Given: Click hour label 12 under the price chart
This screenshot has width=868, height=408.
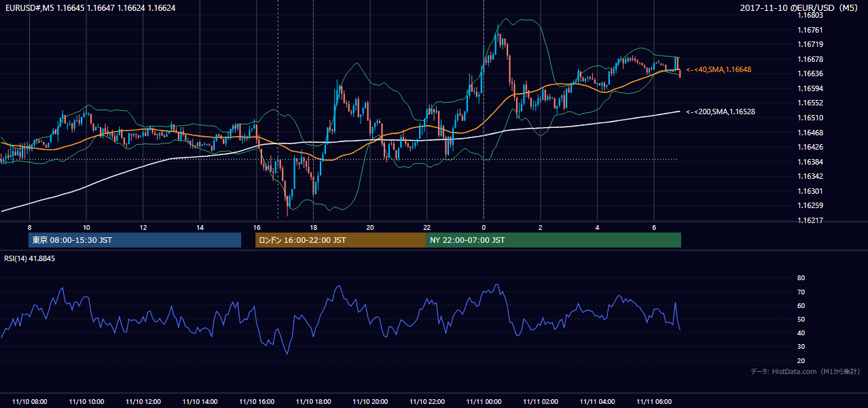Looking at the screenshot, I should (x=143, y=227).
